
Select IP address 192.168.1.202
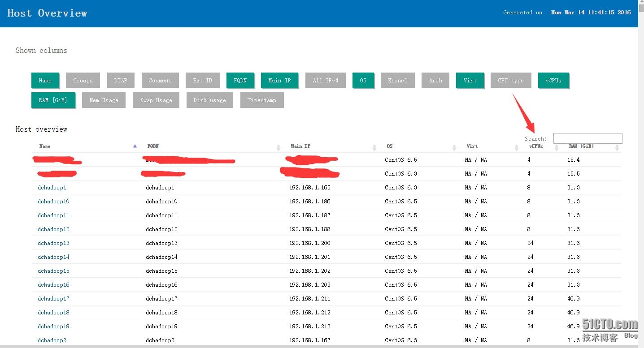(x=310, y=271)
